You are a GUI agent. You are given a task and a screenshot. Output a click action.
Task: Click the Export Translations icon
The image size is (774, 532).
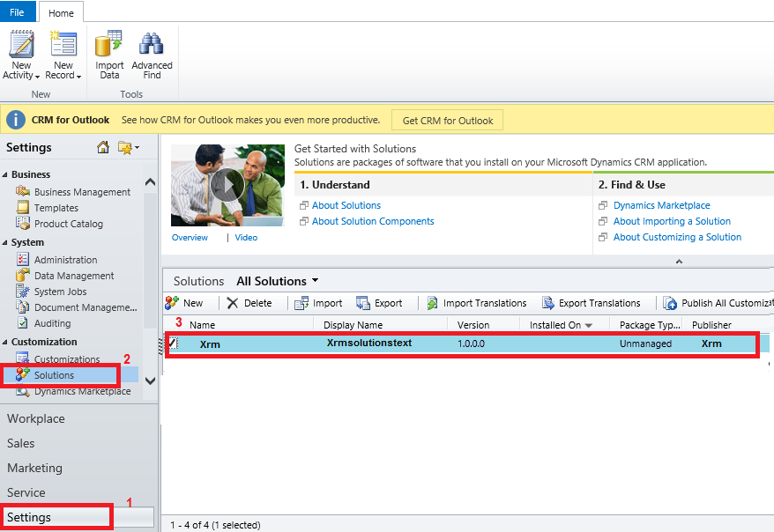pos(548,303)
